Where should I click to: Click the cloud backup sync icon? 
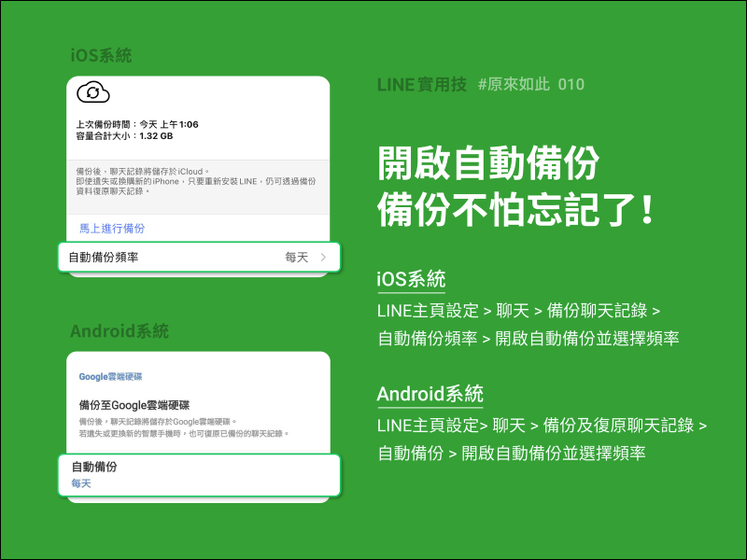tap(93, 92)
